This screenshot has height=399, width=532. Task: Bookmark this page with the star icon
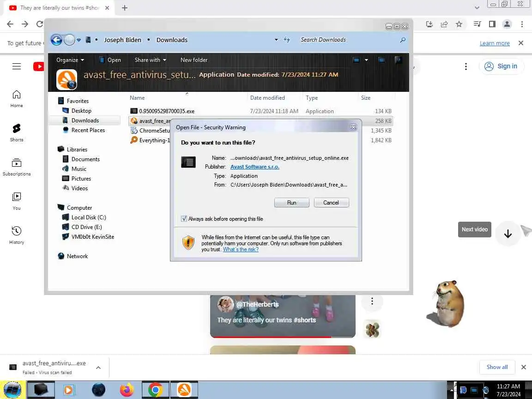click(x=459, y=24)
